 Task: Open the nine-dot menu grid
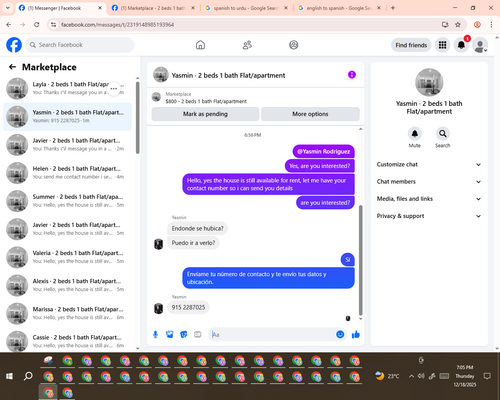click(442, 45)
